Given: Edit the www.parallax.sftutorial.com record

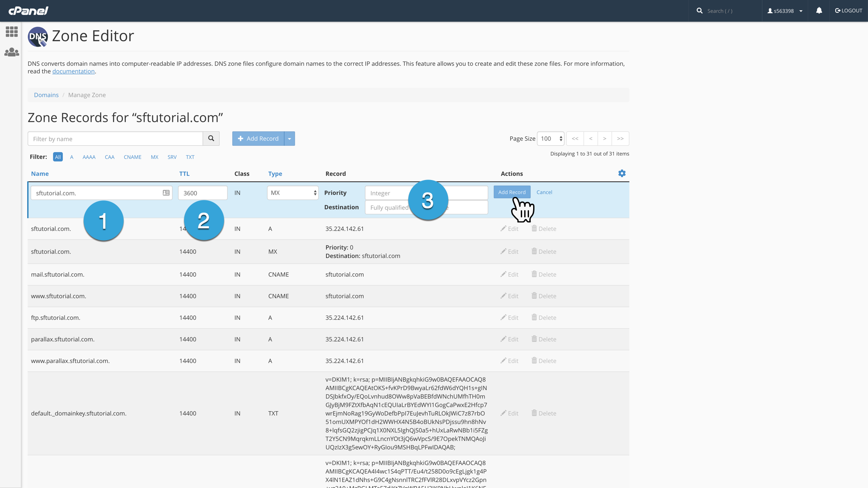Looking at the screenshot, I should [x=509, y=361].
